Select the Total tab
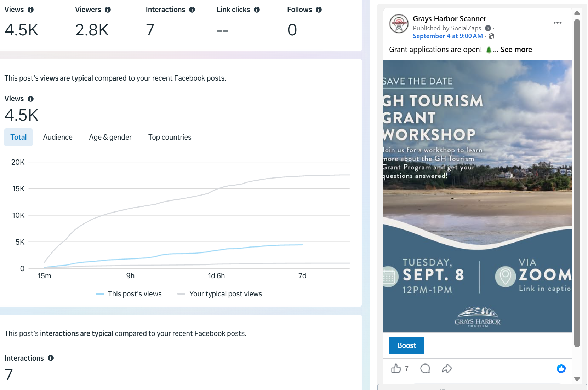 point(18,137)
